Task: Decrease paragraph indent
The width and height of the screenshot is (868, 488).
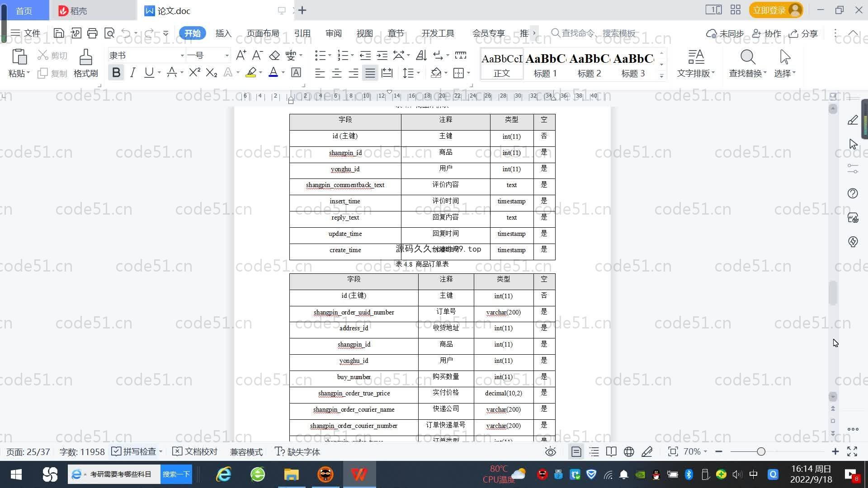Action: [365, 55]
